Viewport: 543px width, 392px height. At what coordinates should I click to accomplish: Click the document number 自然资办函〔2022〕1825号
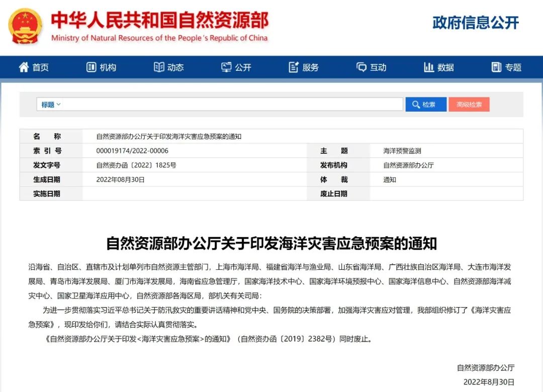pos(136,165)
